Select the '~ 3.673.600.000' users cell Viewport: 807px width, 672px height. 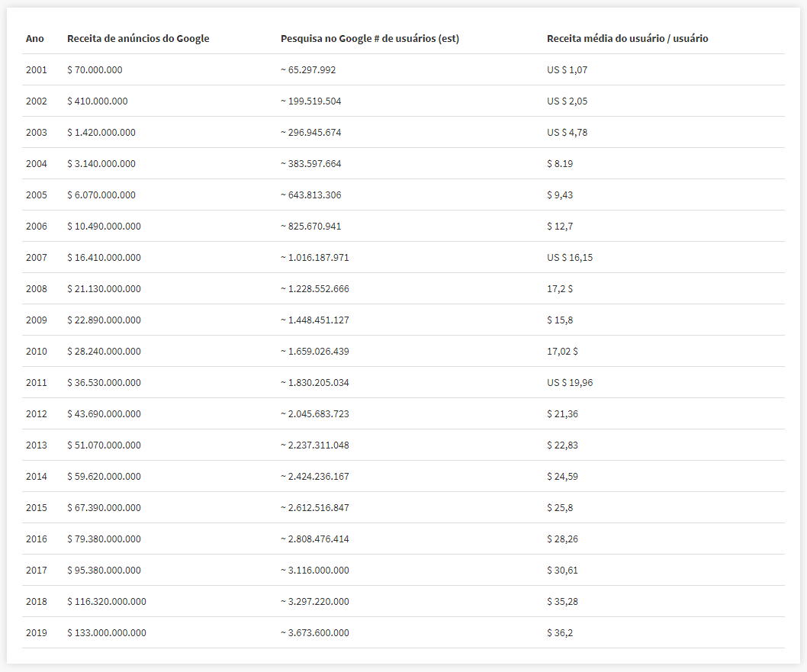pyautogui.click(x=315, y=633)
